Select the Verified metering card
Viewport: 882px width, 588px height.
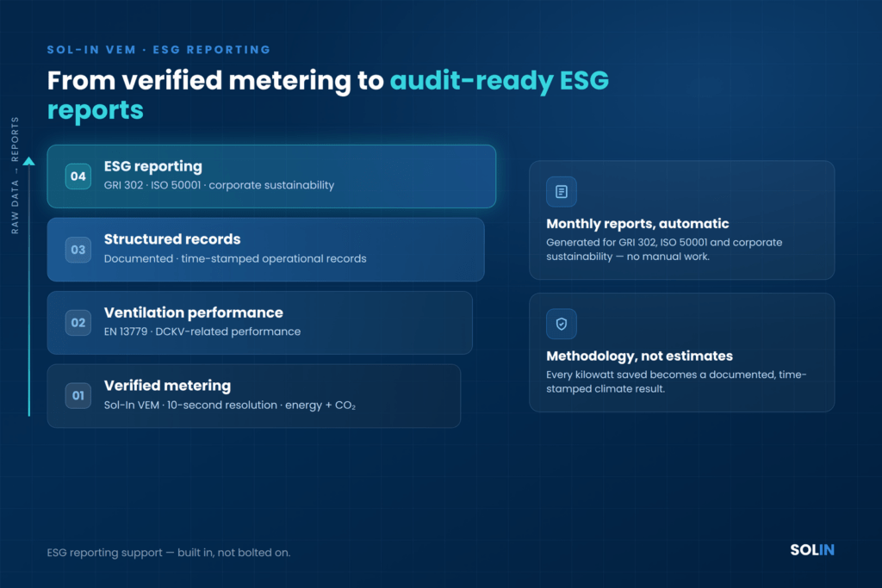pyautogui.click(x=254, y=396)
